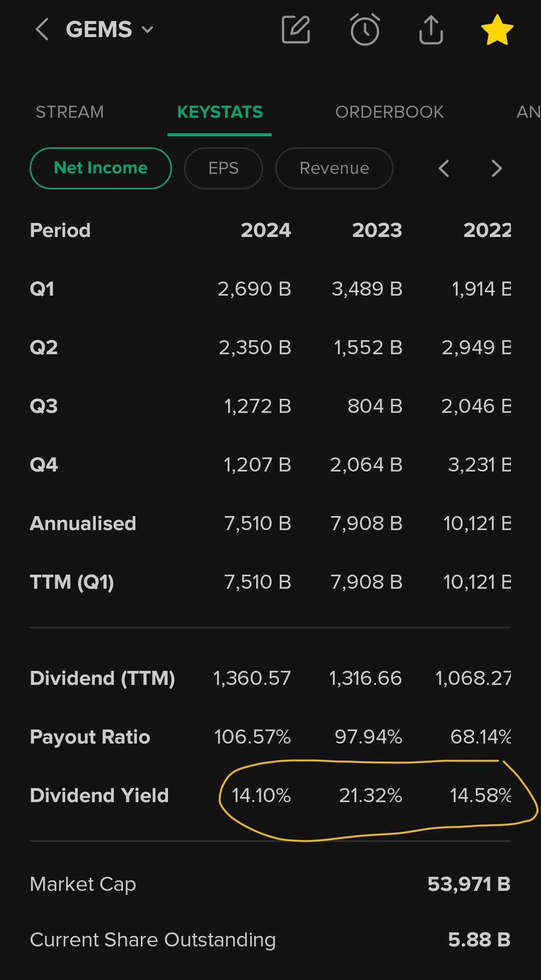This screenshot has width=541, height=980.
Task: Select the Net Income chip
Action: (x=101, y=168)
